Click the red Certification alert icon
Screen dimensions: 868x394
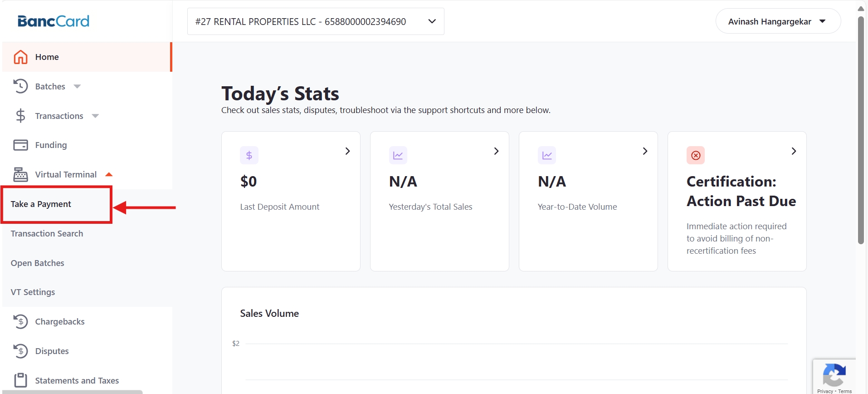[x=695, y=156]
